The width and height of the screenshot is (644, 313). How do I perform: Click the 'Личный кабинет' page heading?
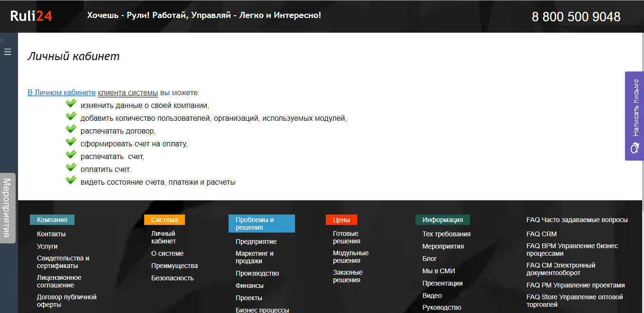coord(74,56)
